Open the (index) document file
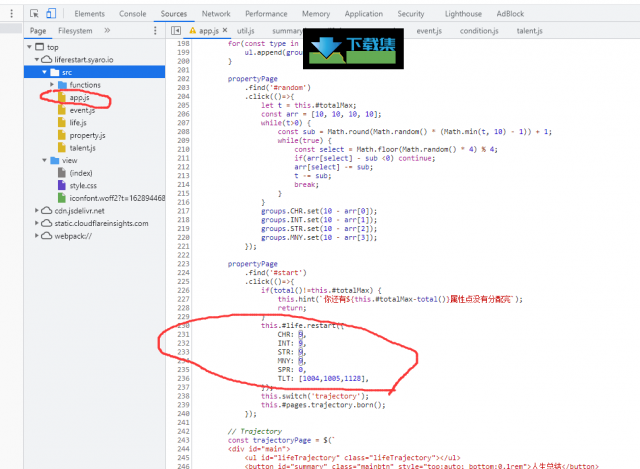Screen dimensions: 640x469 (x=81, y=173)
